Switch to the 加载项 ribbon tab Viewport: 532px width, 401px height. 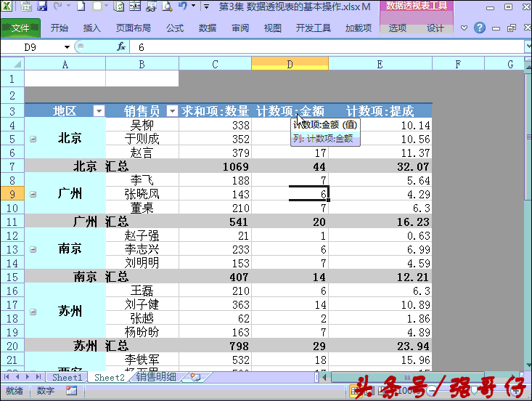coord(359,28)
